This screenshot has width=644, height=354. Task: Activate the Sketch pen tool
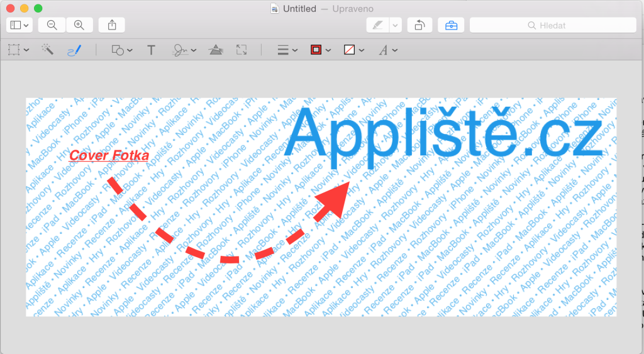74,50
